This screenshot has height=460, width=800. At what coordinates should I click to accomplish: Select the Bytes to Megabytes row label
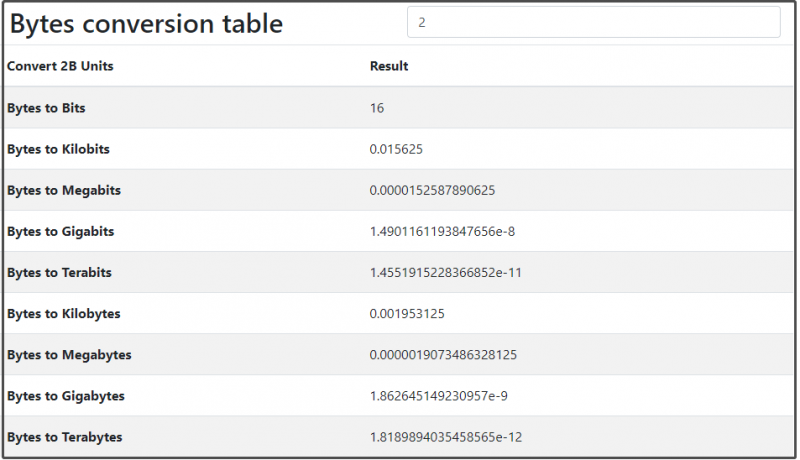[x=69, y=355]
